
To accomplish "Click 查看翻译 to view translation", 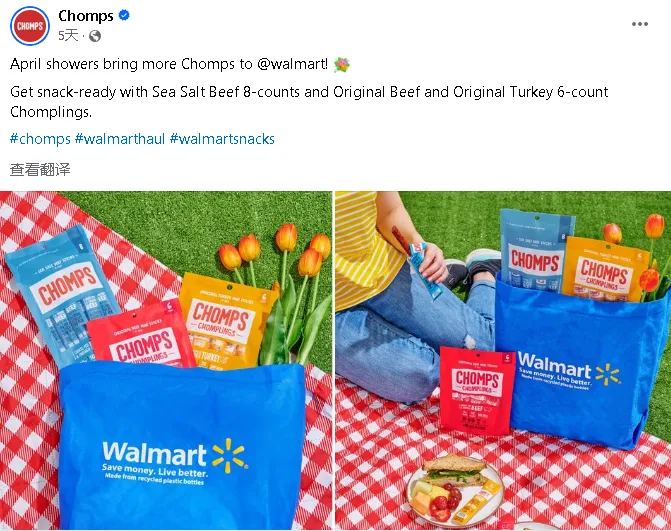I will point(40,169).
